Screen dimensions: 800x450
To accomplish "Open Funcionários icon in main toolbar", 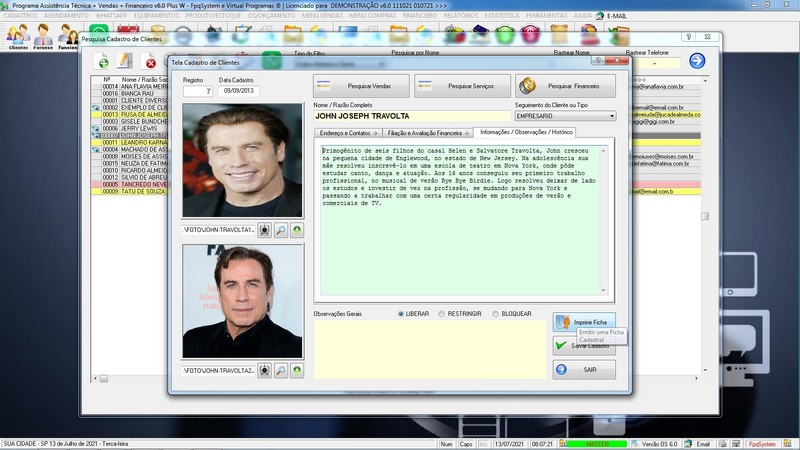I will pyautogui.click(x=67, y=36).
